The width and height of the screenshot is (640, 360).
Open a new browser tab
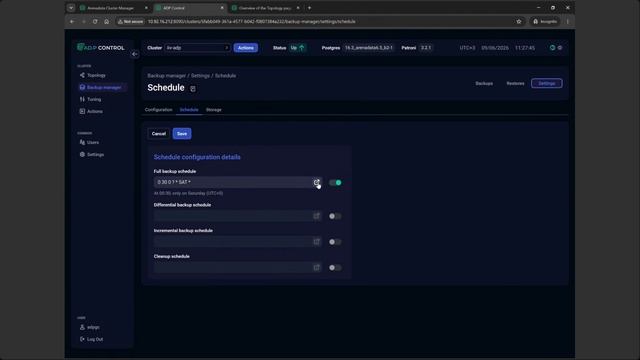309,8
